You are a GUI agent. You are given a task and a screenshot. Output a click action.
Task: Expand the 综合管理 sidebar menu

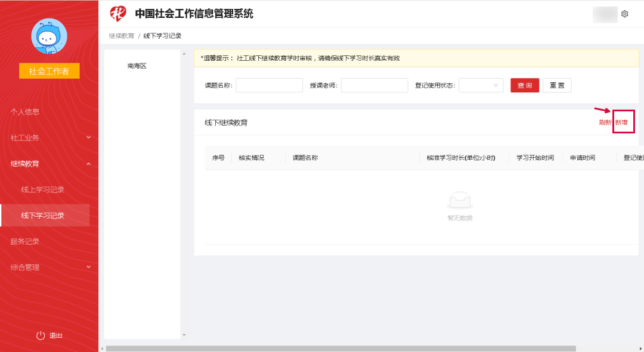[89, 267]
